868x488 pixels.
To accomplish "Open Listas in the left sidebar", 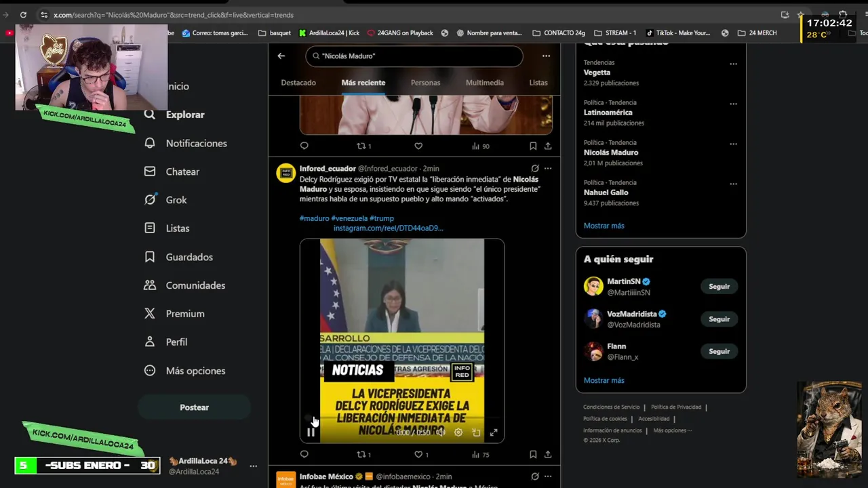I will click(x=167, y=228).
